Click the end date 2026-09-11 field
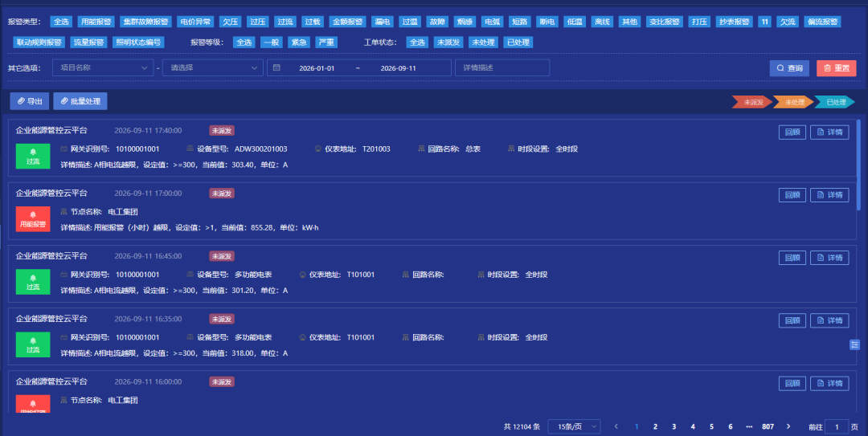The height and width of the screenshot is (436, 868). coord(398,68)
